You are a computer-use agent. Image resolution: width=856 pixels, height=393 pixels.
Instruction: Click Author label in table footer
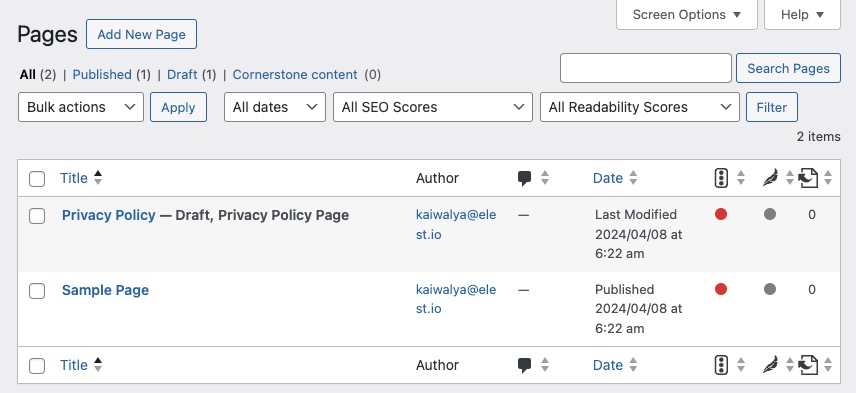coord(437,365)
